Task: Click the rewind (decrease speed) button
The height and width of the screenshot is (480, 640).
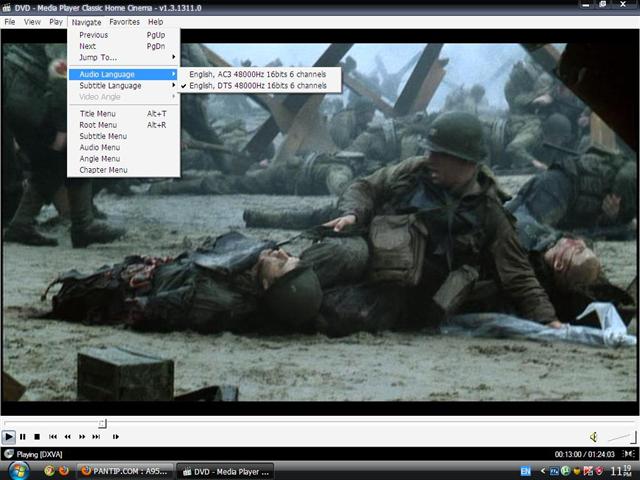Action: (67, 437)
